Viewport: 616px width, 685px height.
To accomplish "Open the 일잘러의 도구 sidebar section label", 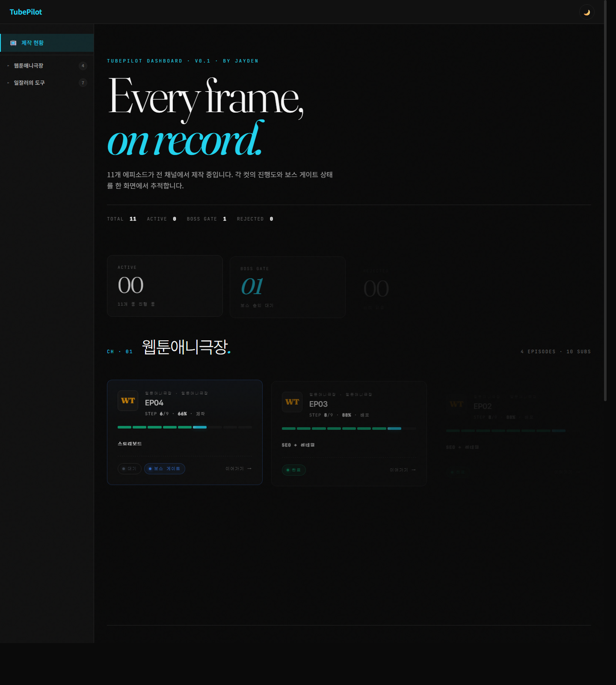I will coord(29,83).
